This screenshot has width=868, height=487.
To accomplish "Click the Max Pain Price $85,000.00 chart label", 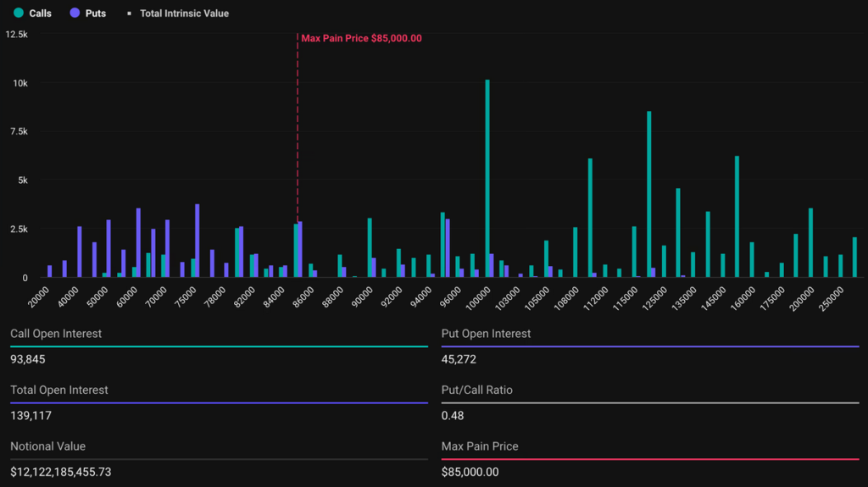I will point(361,38).
